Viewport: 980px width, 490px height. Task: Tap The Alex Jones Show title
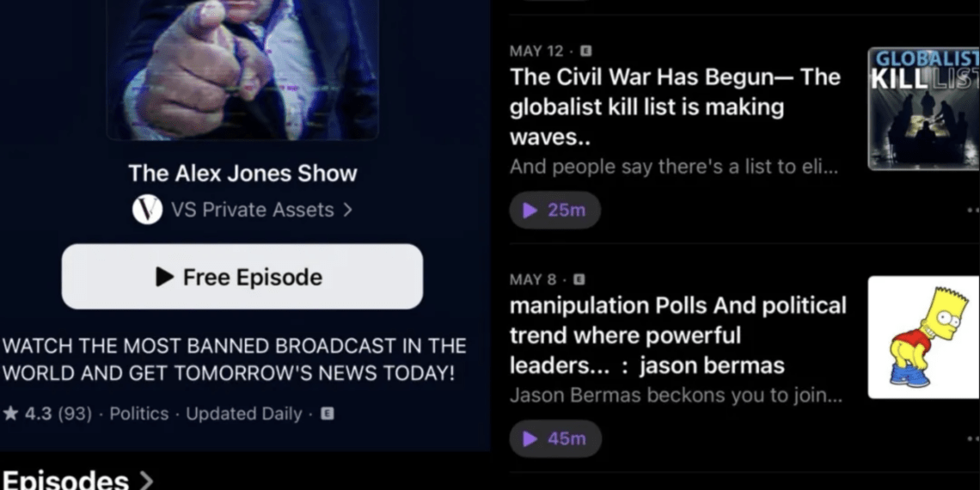(x=242, y=173)
